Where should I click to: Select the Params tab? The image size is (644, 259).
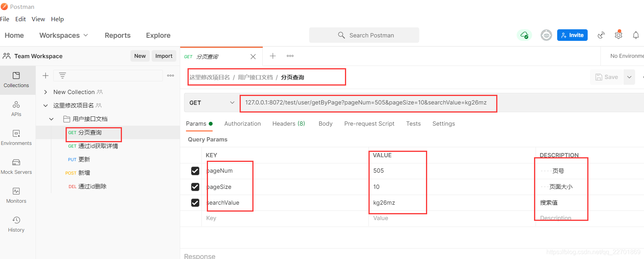point(199,124)
